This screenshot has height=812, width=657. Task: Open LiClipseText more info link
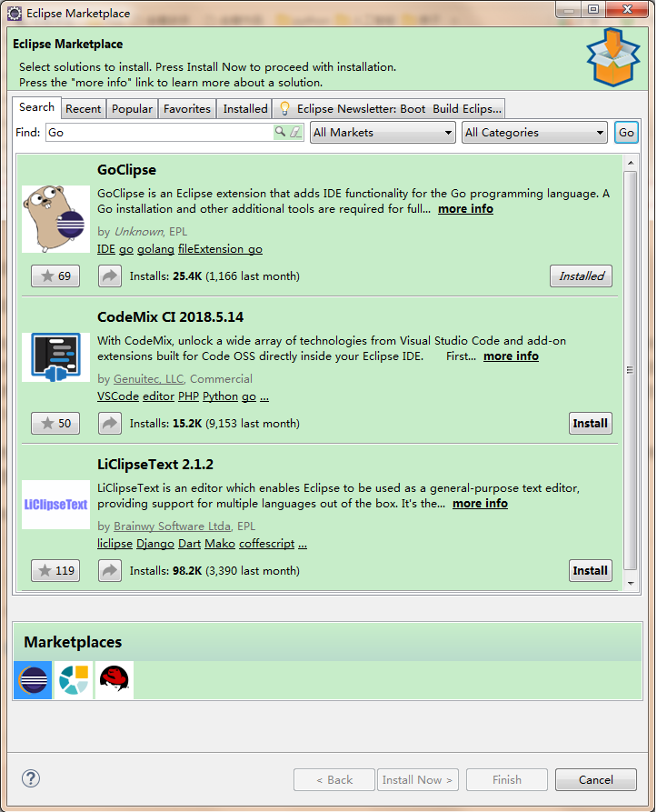click(480, 504)
